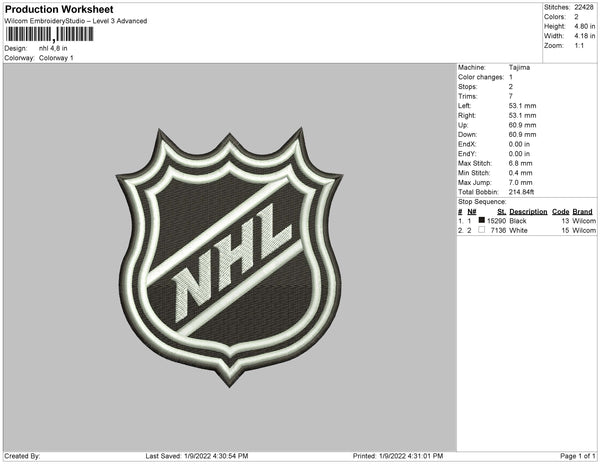Click the Stop Sequence label
This screenshot has width=600, height=464.
(482, 202)
